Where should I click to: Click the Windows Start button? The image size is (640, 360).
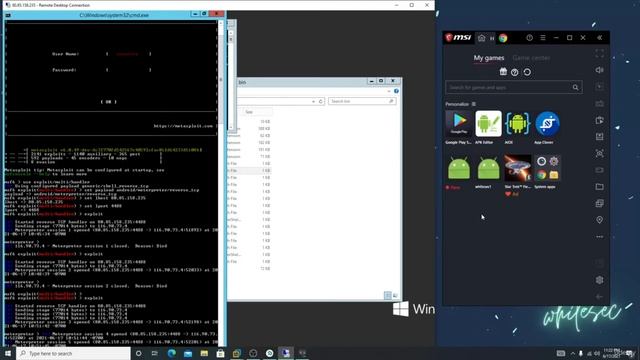(8, 353)
